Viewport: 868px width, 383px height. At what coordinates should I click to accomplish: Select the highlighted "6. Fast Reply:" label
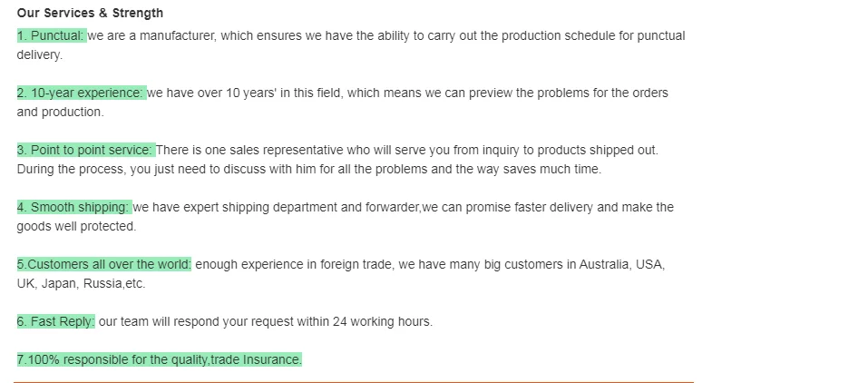pos(55,322)
